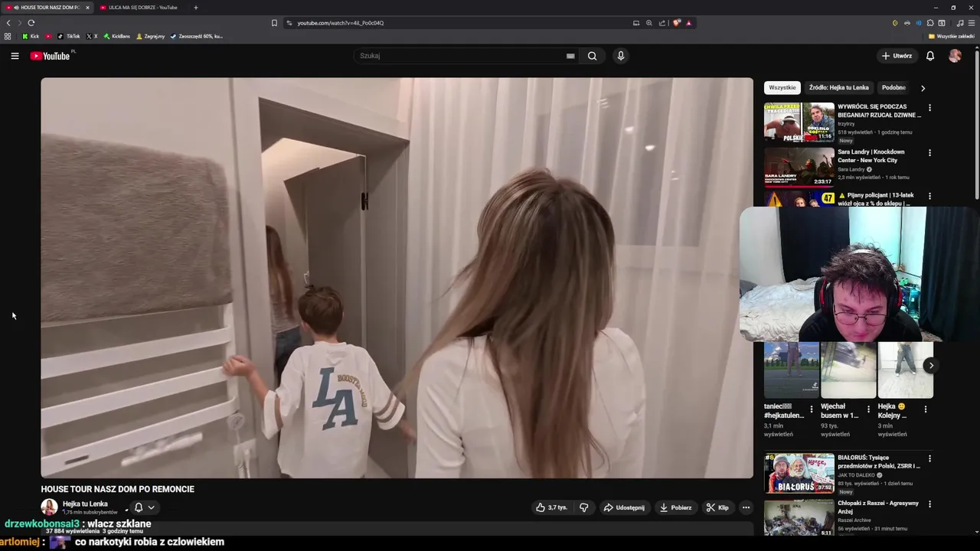980x551 pixels.
Task: Open the Hejka tu Lenka channel name
Action: click(x=85, y=504)
